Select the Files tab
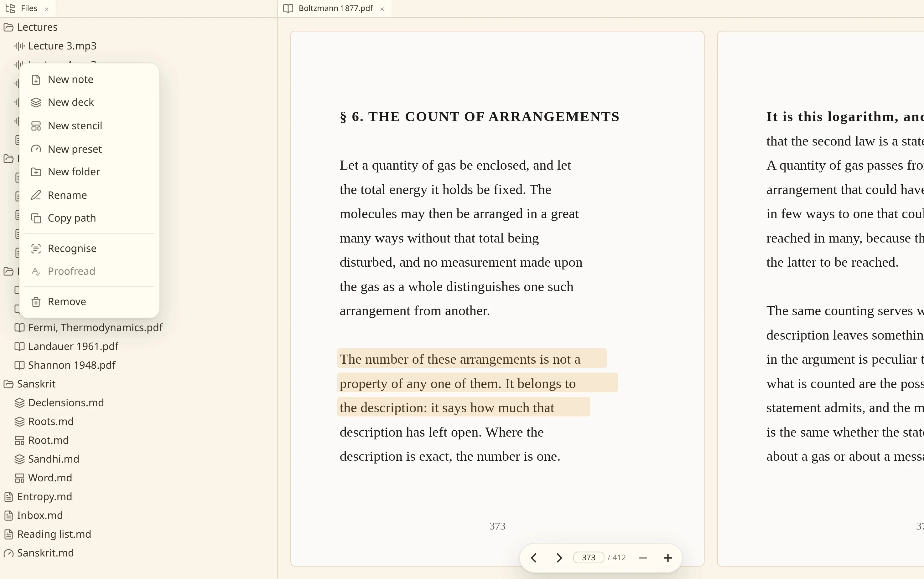The image size is (924, 579). [x=28, y=8]
